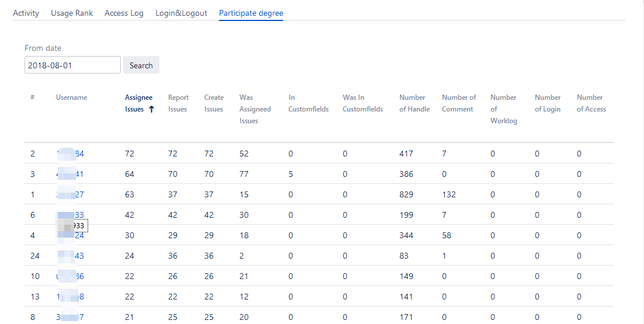Click the Assignee Issues value 64
644x324 pixels.
point(130,174)
